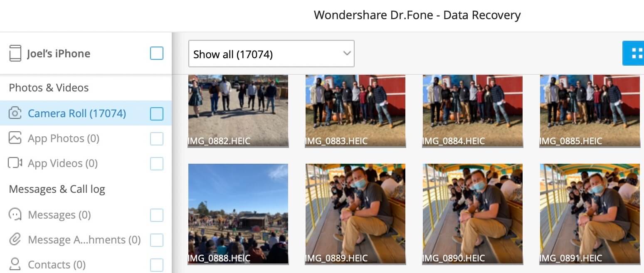This screenshot has width=644, height=273.
Task: Pick thumbnail IMG_0890.HEIC
Action: point(473,214)
